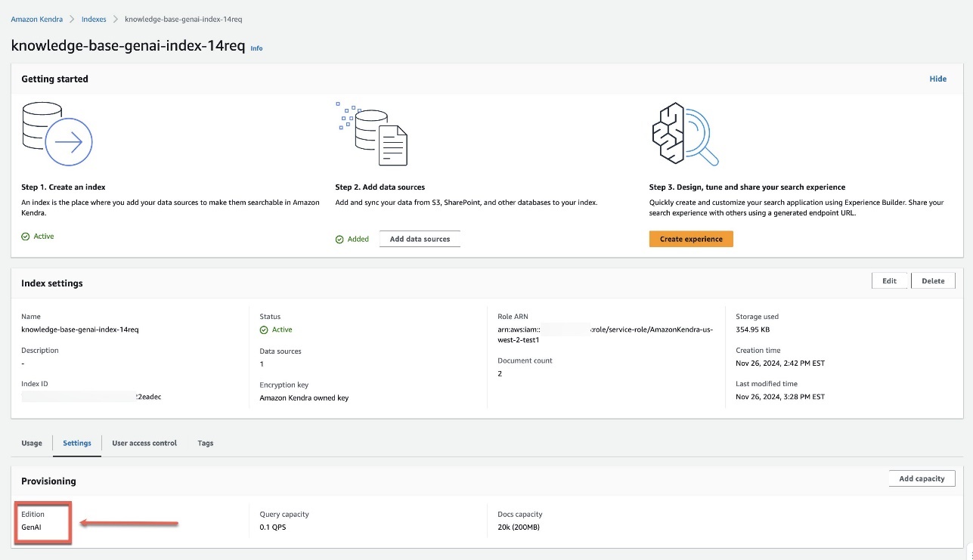
Task: Switch to the User access control tab
Action: coord(144,443)
